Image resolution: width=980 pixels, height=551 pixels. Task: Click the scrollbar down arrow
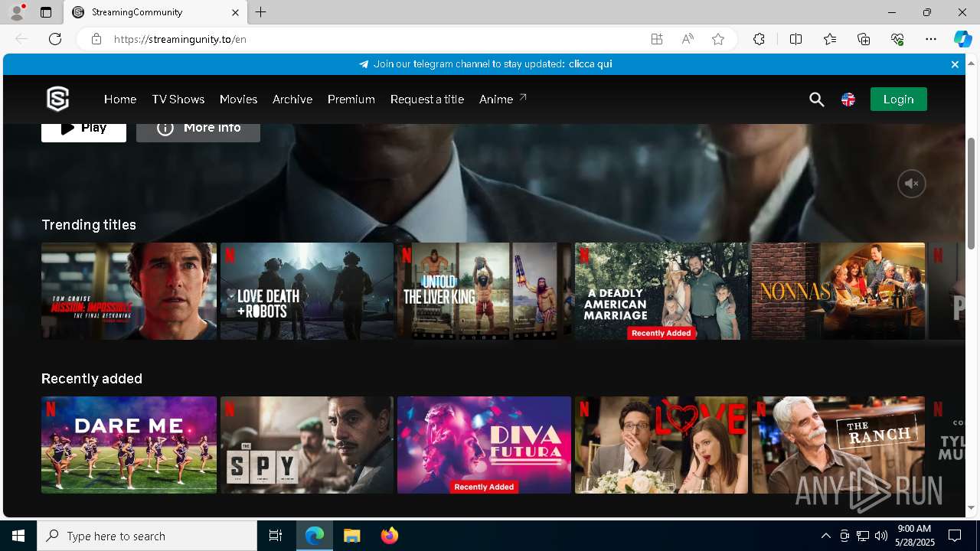coord(972,508)
